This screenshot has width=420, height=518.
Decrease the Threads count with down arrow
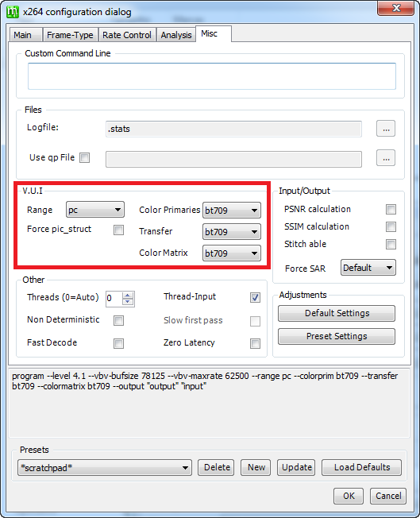128,302
